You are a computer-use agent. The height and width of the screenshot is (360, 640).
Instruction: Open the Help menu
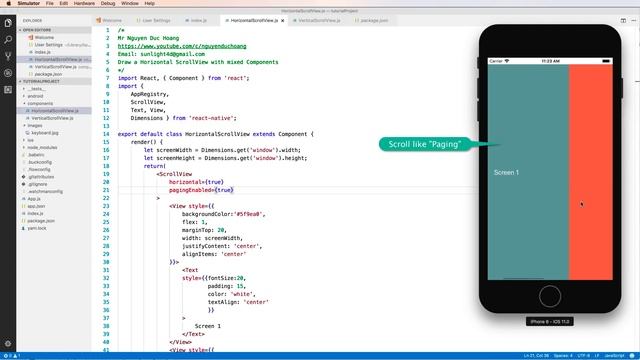coord(149,3)
